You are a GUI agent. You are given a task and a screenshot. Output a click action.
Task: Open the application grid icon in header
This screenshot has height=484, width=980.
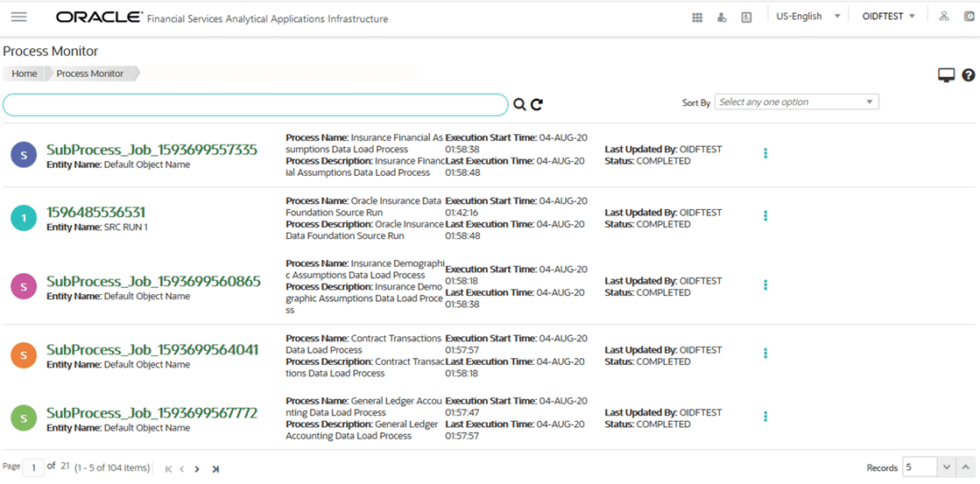coord(697,18)
